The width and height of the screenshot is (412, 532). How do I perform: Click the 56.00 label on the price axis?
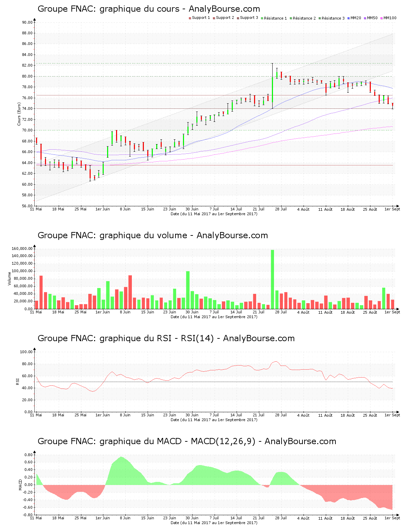pyautogui.click(x=27, y=206)
